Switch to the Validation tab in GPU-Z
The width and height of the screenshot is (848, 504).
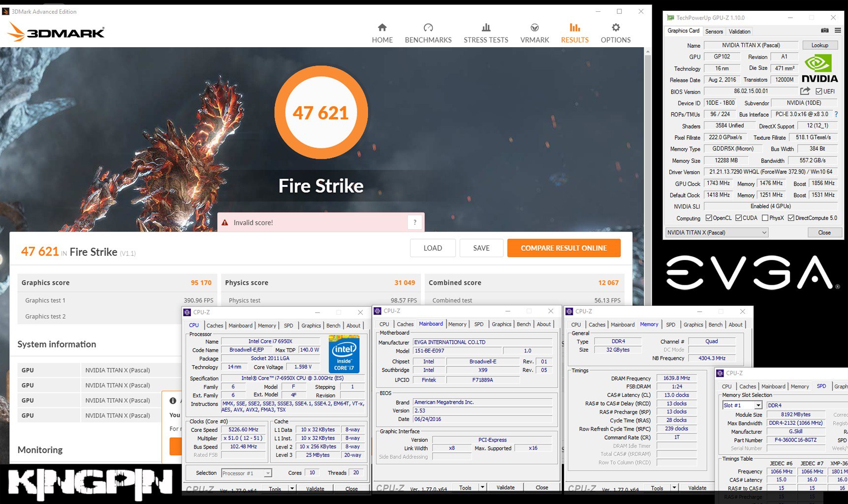739,31
